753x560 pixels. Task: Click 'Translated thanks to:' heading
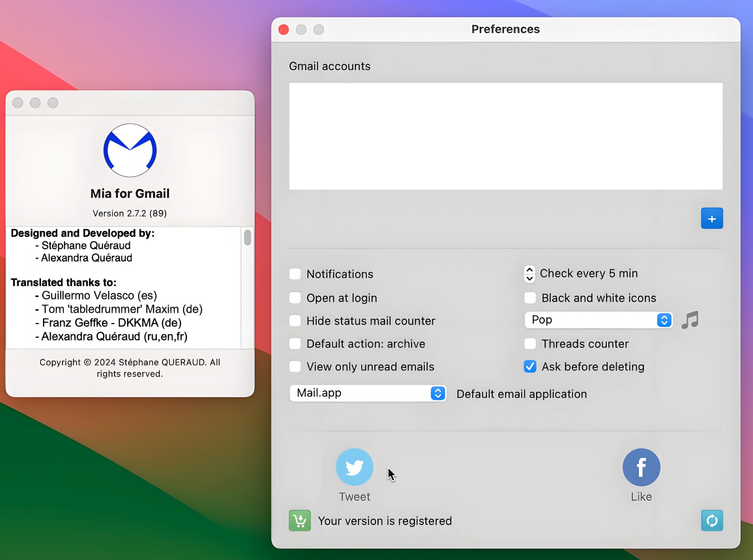click(x=64, y=282)
